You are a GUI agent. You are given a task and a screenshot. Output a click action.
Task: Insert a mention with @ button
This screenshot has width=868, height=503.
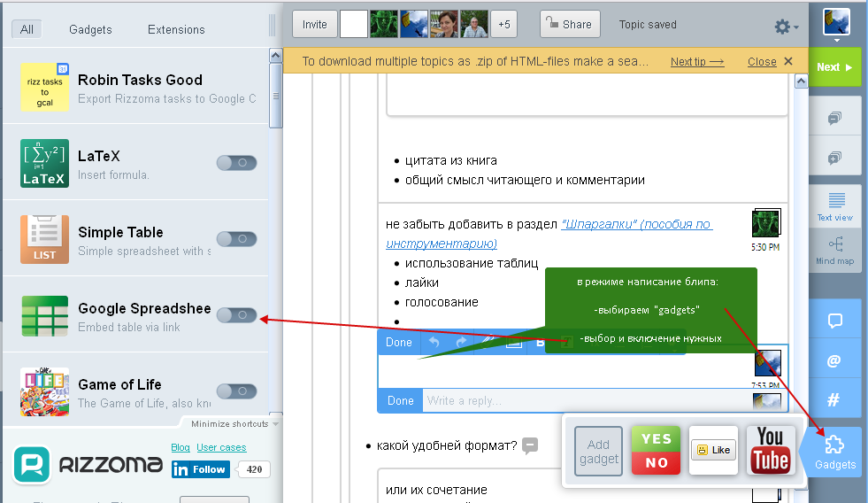click(x=833, y=360)
